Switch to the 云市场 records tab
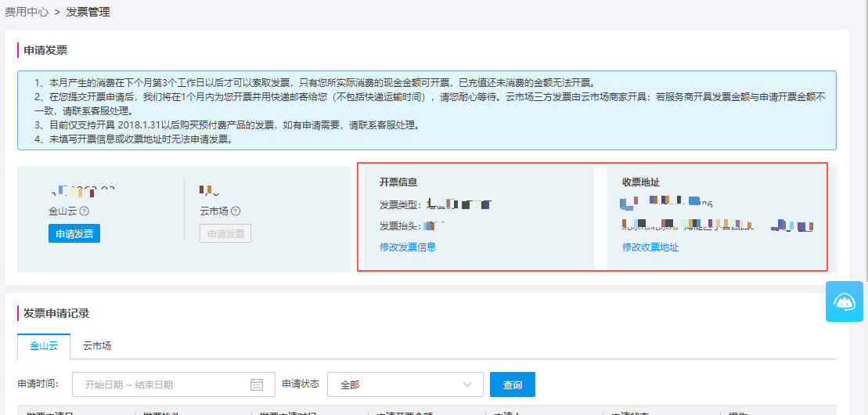Image resolution: width=868 pixels, height=415 pixels. (97, 346)
